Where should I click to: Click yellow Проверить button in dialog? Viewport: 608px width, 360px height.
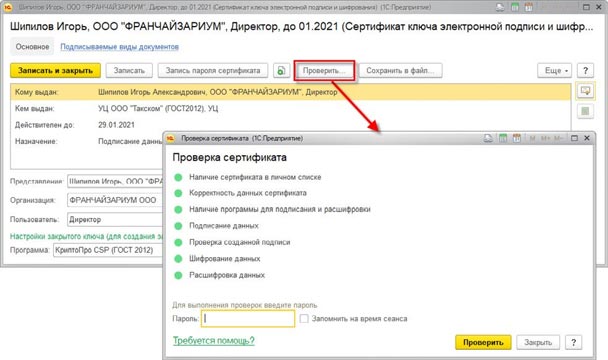click(483, 343)
